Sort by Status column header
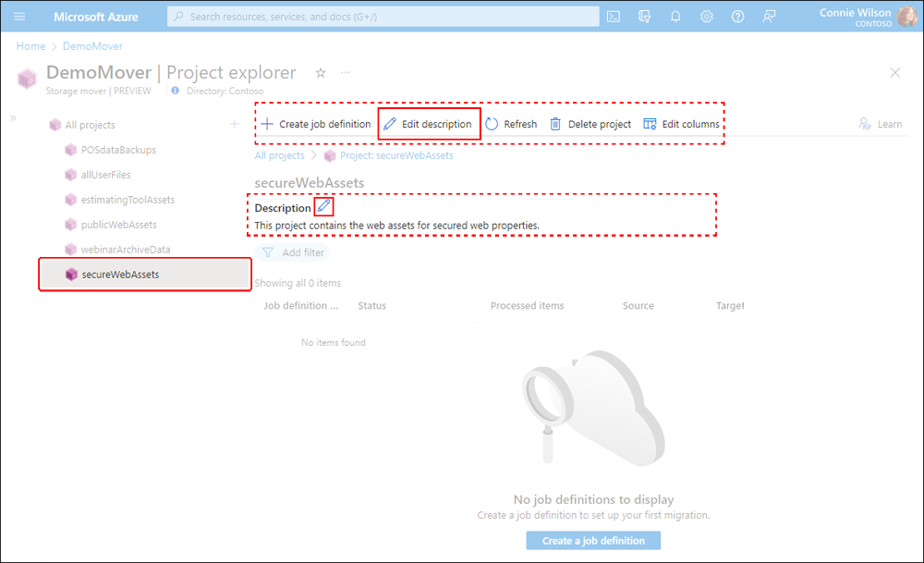This screenshot has width=924, height=563. coord(371,305)
